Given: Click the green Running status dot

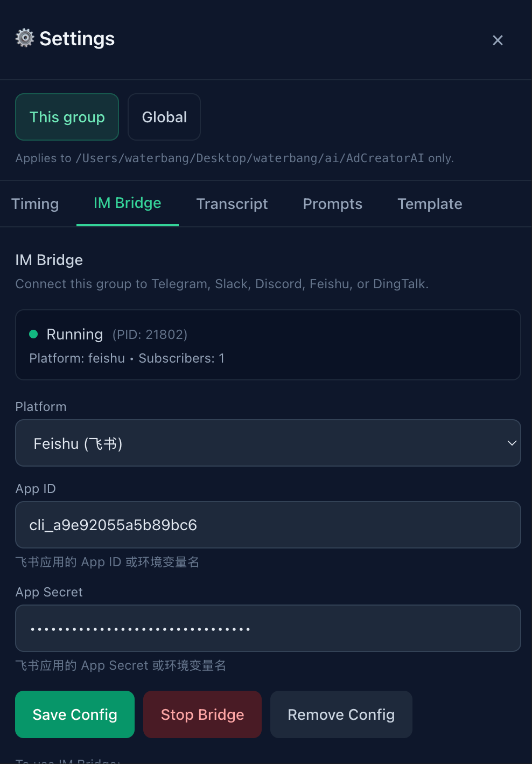Looking at the screenshot, I should [33, 334].
